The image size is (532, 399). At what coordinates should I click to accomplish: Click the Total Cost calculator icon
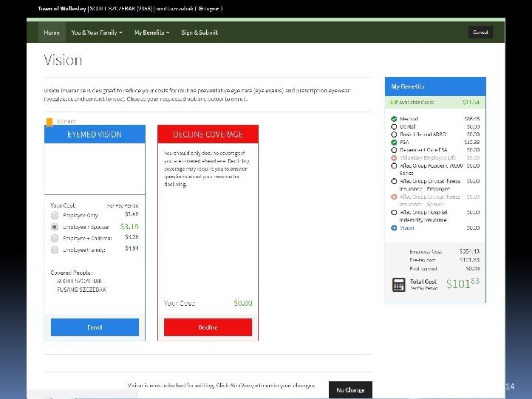click(399, 284)
